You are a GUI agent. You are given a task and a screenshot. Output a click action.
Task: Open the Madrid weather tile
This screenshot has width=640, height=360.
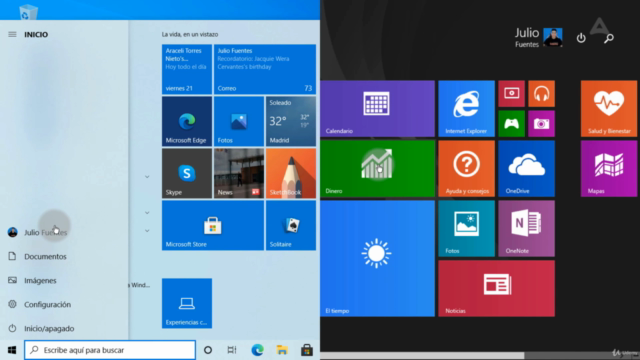tap(291, 121)
